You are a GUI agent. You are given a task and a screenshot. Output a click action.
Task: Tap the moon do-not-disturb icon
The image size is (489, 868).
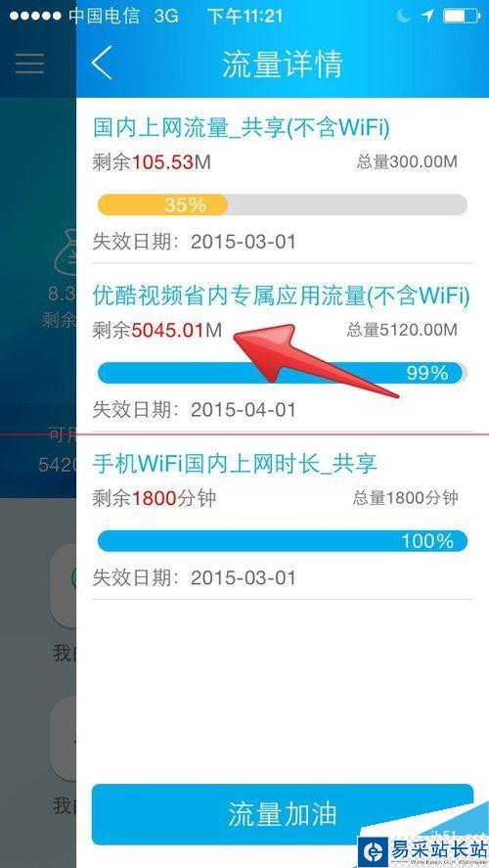404,16
